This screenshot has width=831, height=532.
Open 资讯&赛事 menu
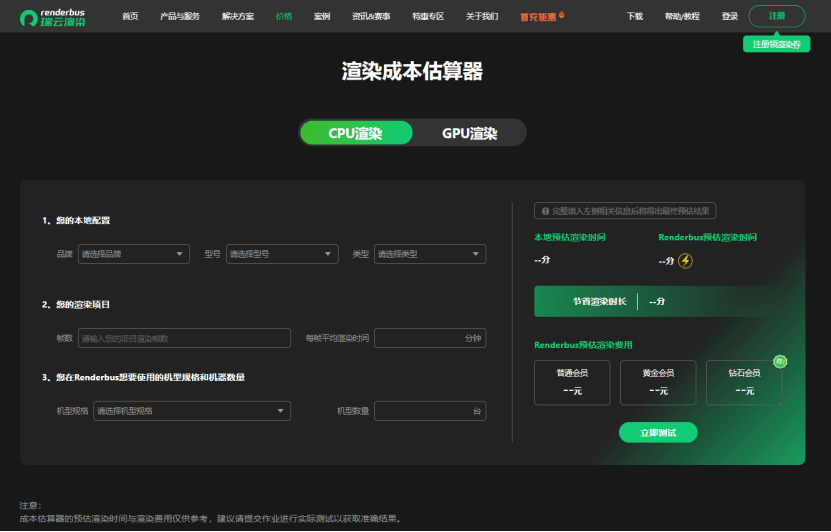(x=371, y=16)
